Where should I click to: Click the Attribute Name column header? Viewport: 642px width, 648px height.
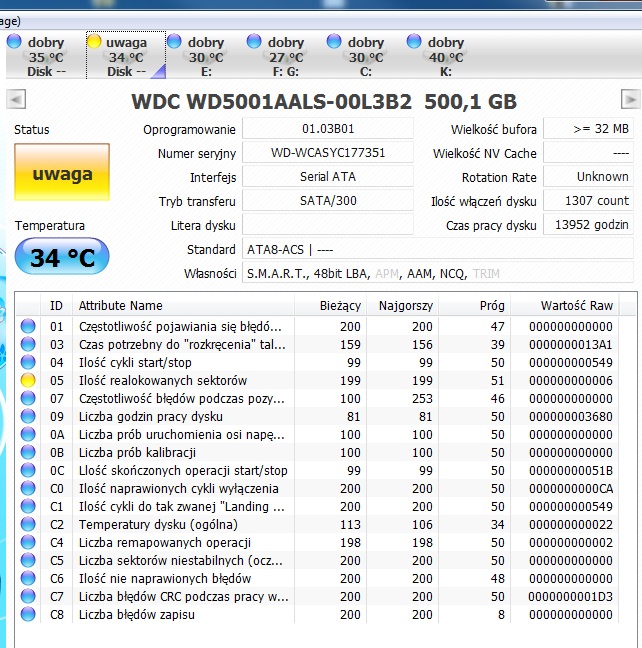[x=183, y=305]
